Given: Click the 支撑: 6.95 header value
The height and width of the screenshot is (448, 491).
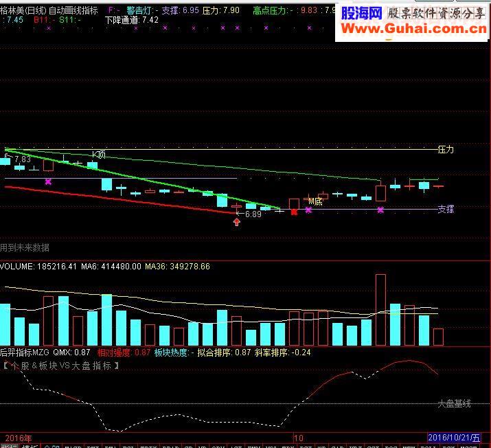Looking at the screenshot, I should [180, 11].
